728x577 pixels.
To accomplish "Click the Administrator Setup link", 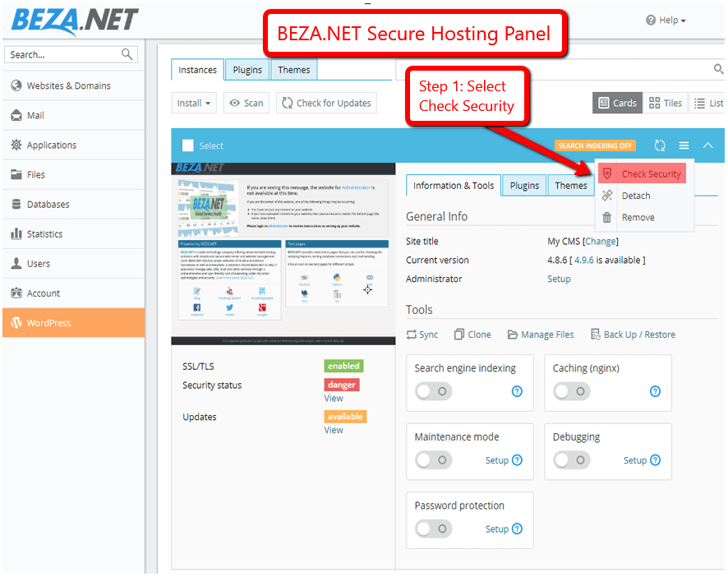I will tap(559, 279).
